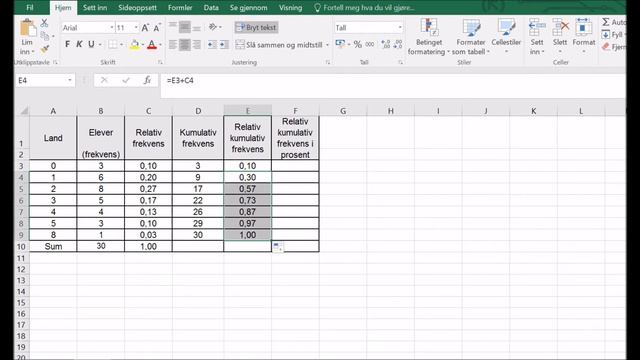The height and width of the screenshot is (360, 640).
Task: Click the Select All corner triangle
Action: click(x=24, y=111)
